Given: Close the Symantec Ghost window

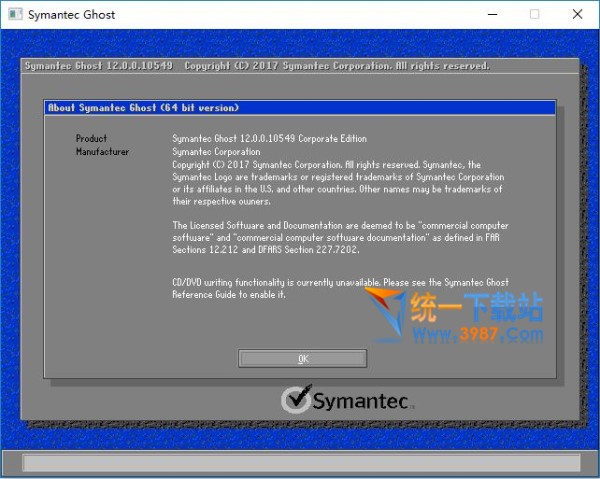Looking at the screenshot, I should click(x=577, y=15).
